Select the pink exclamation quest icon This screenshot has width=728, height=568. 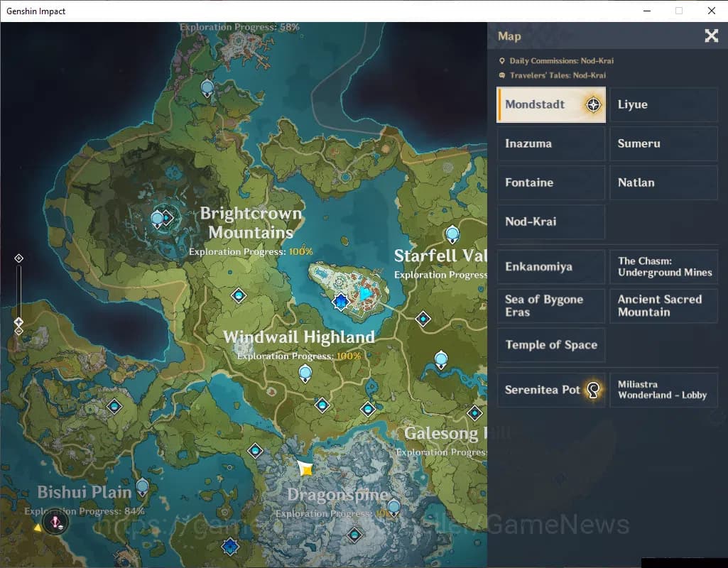pos(55,523)
